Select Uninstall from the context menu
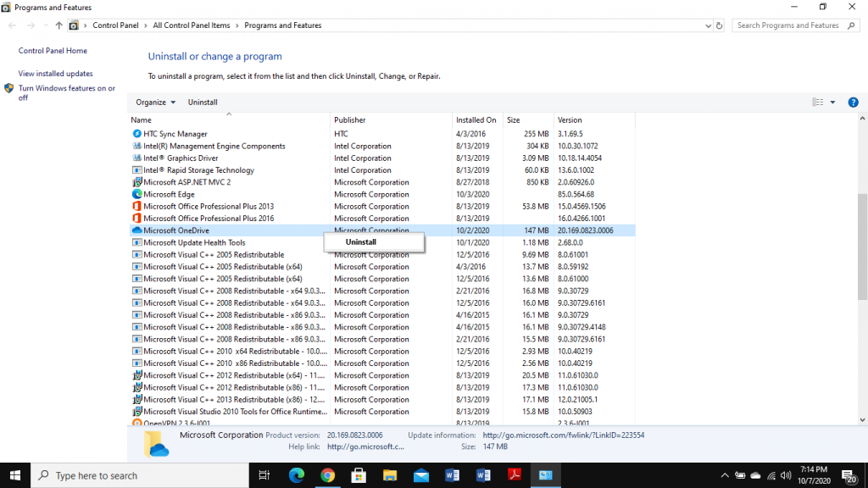The height and width of the screenshot is (488, 868). click(361, 241)
